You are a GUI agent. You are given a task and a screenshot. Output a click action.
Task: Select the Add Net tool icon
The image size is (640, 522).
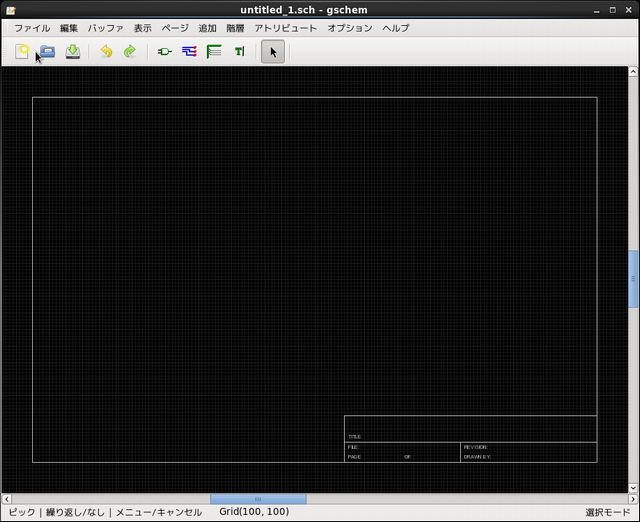189,52
